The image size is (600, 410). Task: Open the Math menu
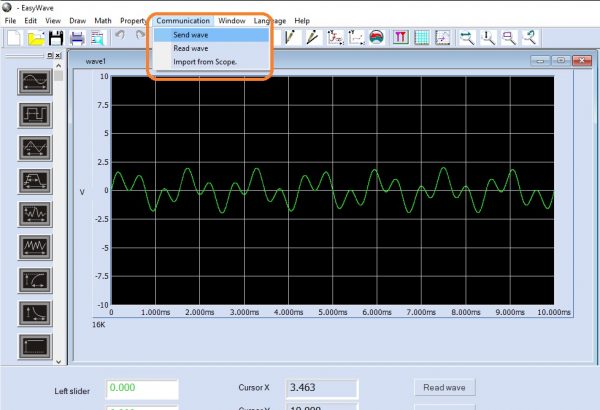click(103, 20)
